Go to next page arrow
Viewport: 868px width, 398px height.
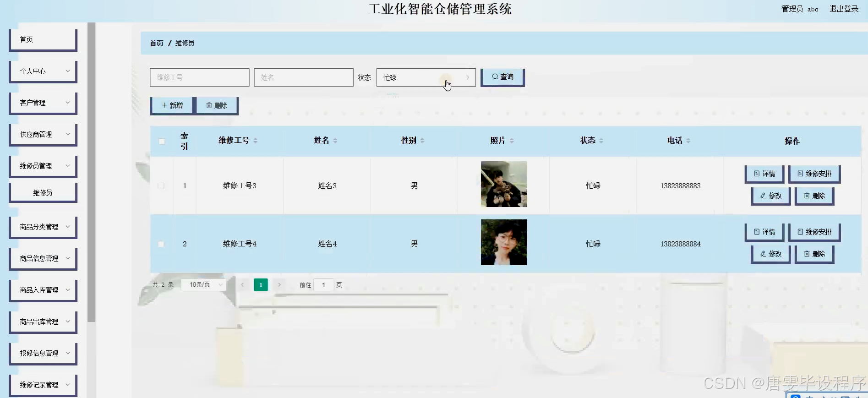click(279, 285)
